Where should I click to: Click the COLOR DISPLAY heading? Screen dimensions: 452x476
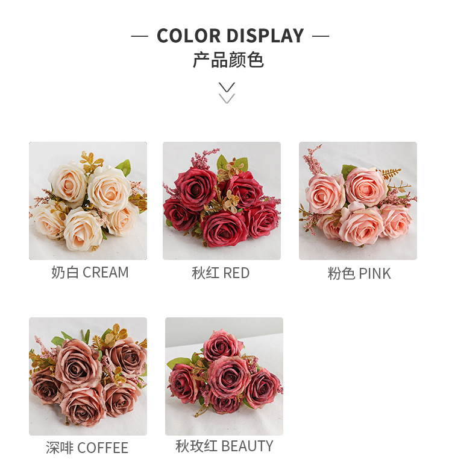230,36
